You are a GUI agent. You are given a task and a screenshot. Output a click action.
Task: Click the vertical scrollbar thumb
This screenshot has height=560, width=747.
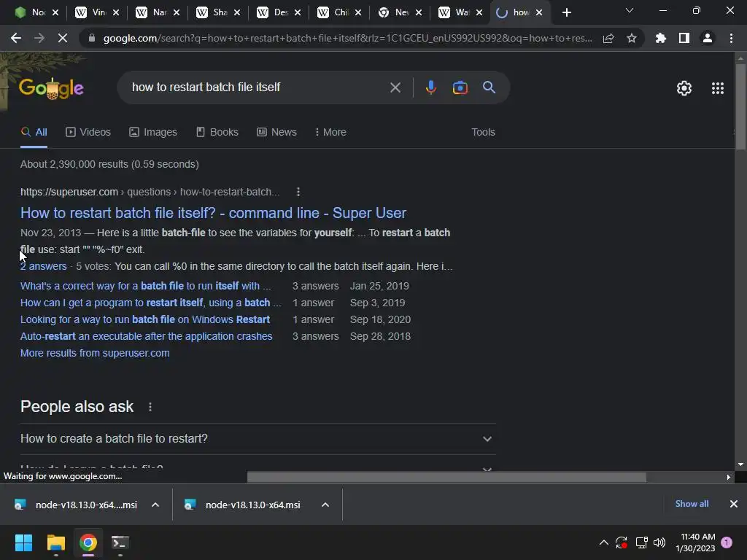pyautogui.click(x=740, y=106)
